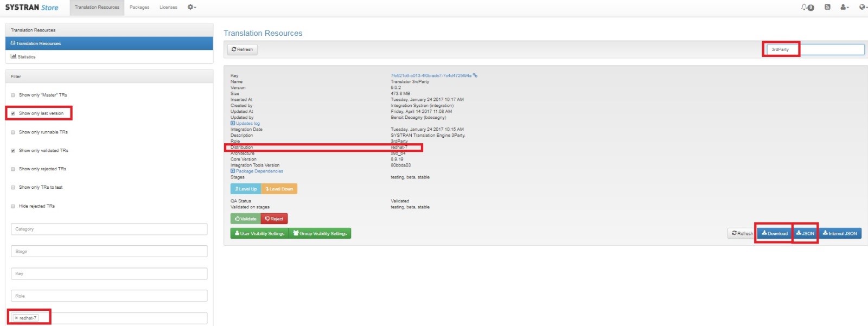This screenshot has height=326, width=868.
Task: Check Show only TRs to test
Action: [x=13, y=187]
